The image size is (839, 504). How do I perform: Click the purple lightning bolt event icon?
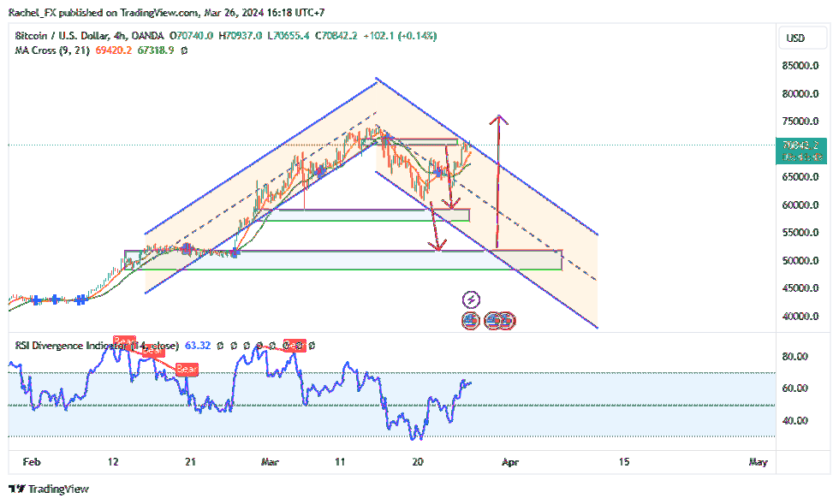click(471, 299)
